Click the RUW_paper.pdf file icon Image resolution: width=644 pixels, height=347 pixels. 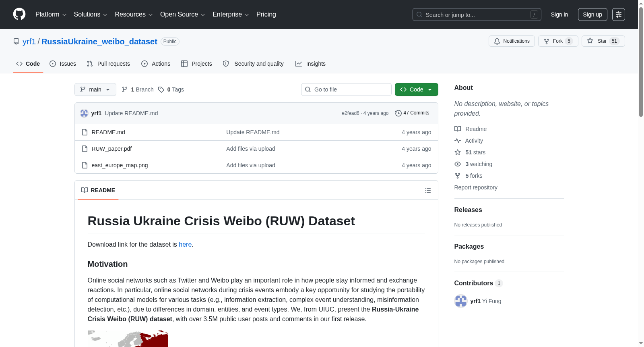point(85,149)
